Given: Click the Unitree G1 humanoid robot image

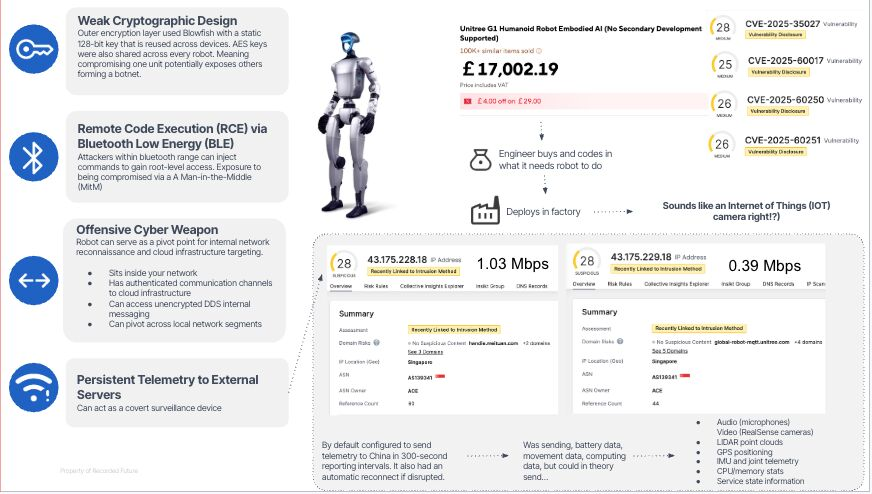Looking at the screenshot, I should (x=352, y=124).
